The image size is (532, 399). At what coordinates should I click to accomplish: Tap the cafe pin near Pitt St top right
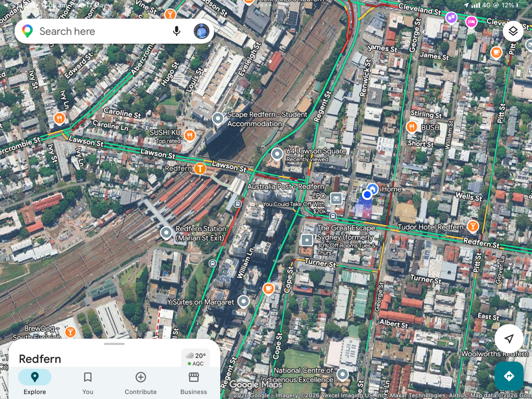pos(496,52)
